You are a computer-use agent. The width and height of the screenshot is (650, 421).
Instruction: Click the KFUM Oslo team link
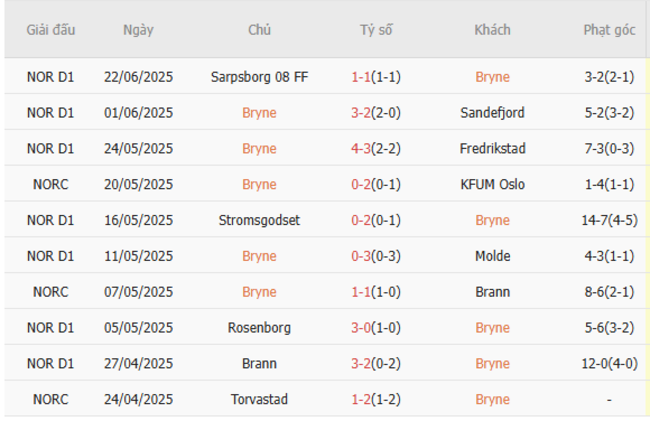492,184
